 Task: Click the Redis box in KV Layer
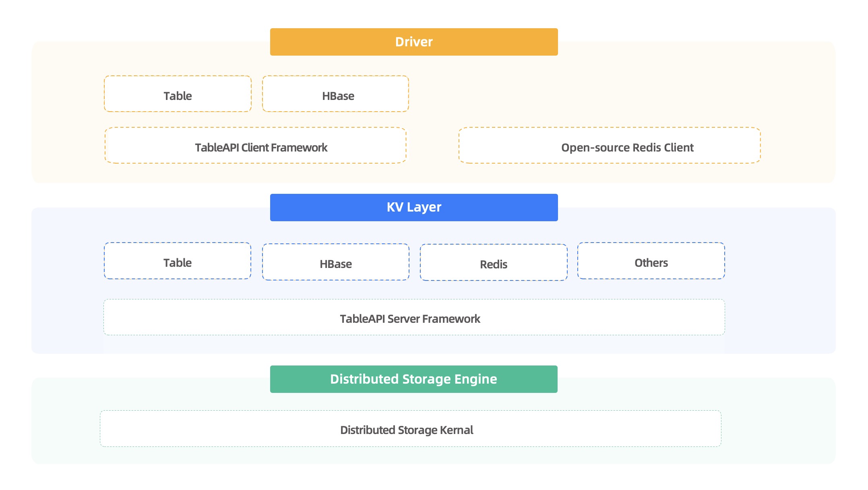494,262
